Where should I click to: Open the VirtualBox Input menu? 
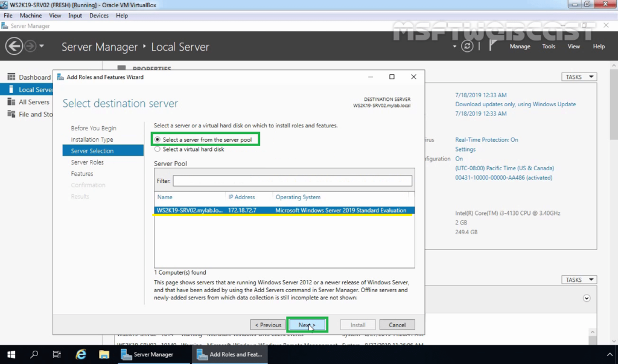(75, 15)
